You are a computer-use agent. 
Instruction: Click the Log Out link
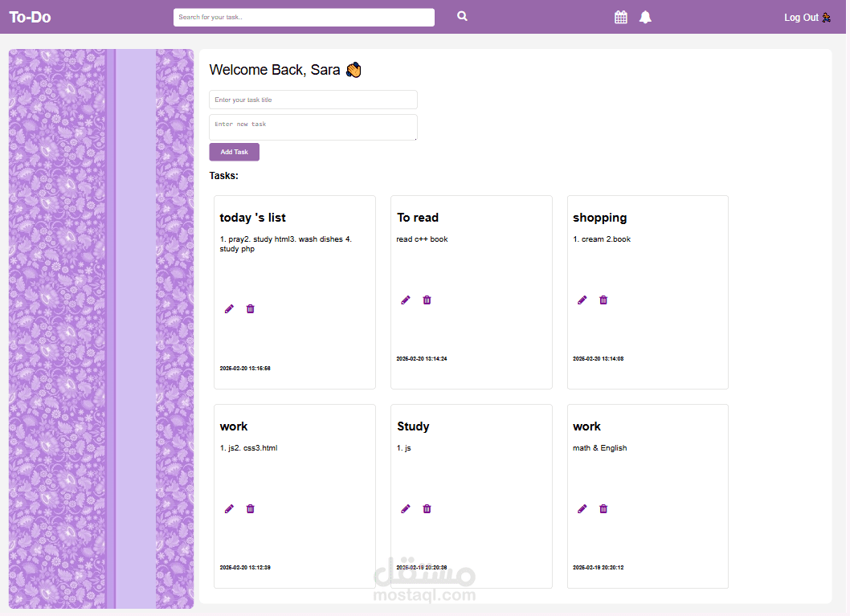coord(807,18)
